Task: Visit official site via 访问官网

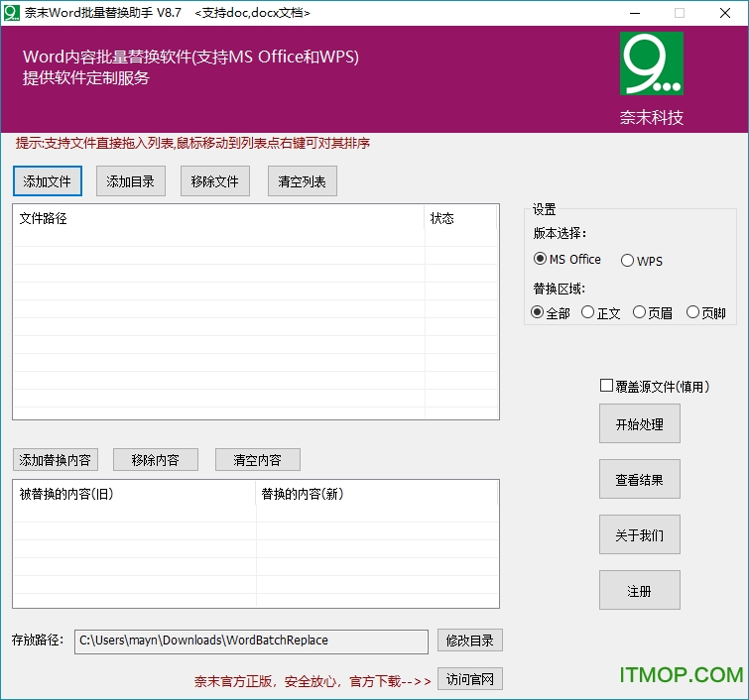Action: click(470, 678)
